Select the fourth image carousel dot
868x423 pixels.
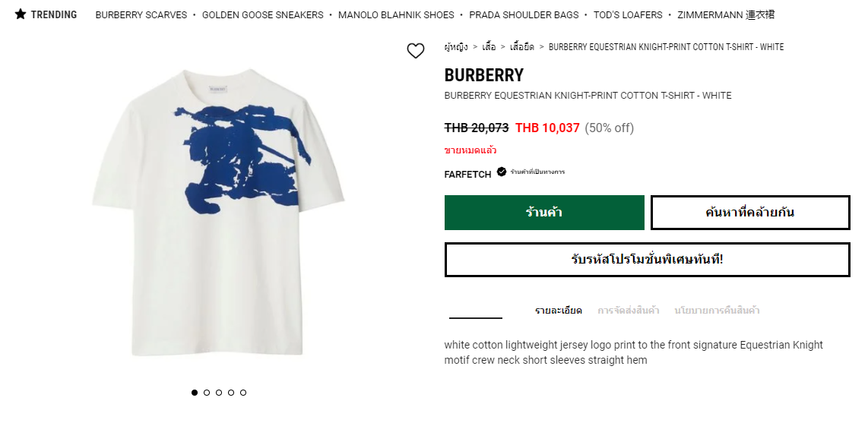pos(231,393)
